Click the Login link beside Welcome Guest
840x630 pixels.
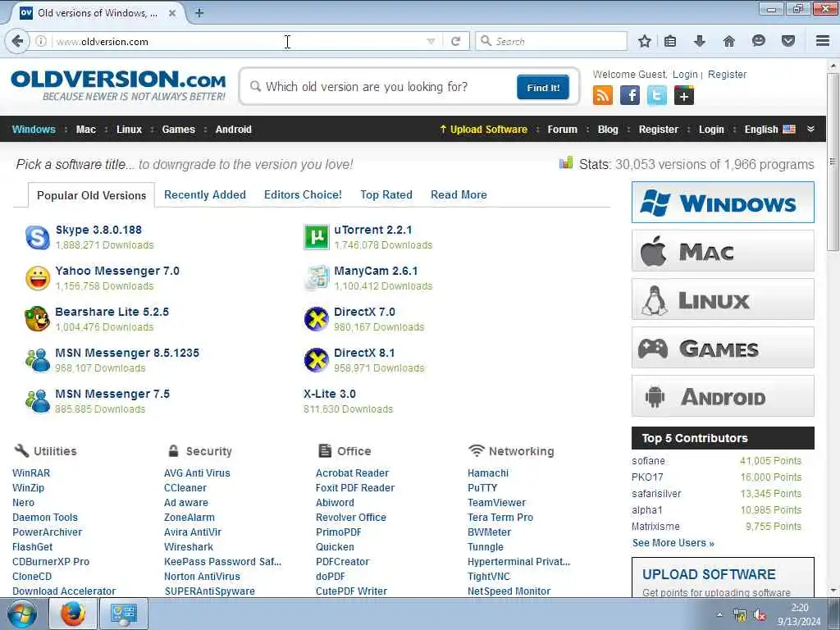click(685, 75)
